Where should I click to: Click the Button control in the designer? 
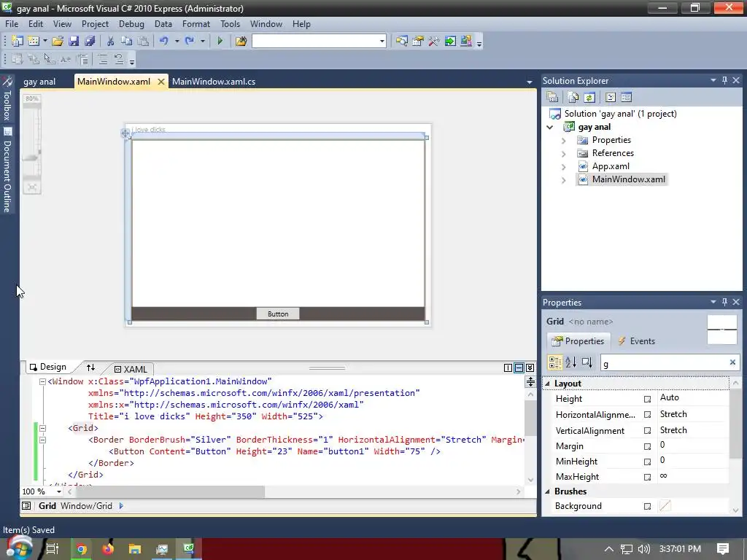point(278,314)
